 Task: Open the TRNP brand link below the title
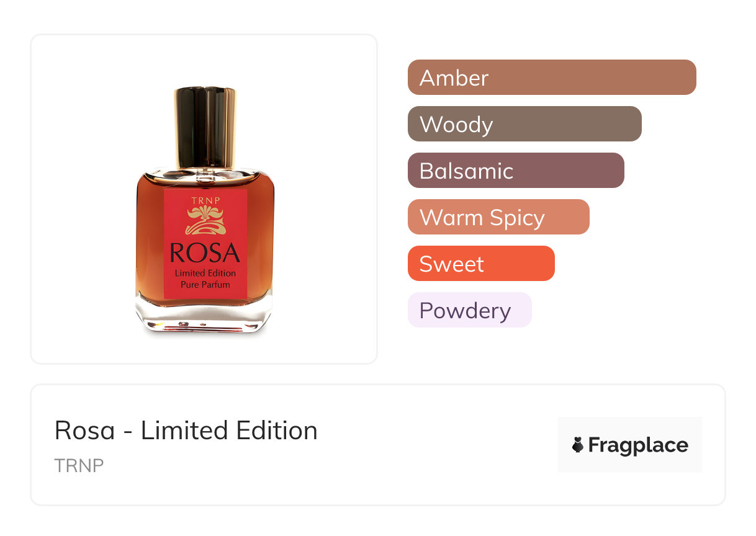(x=79, y=466)
